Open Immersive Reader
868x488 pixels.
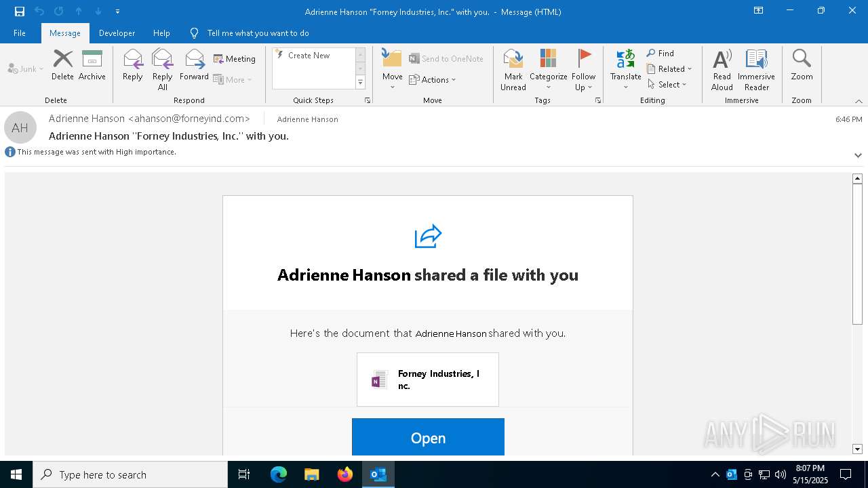(756, 69)
